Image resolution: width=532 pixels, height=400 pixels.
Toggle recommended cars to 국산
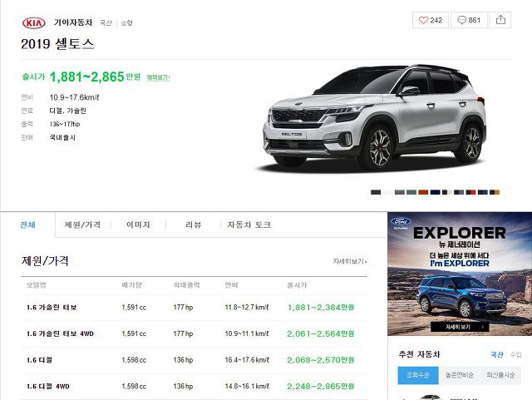(x=497, y=354)
